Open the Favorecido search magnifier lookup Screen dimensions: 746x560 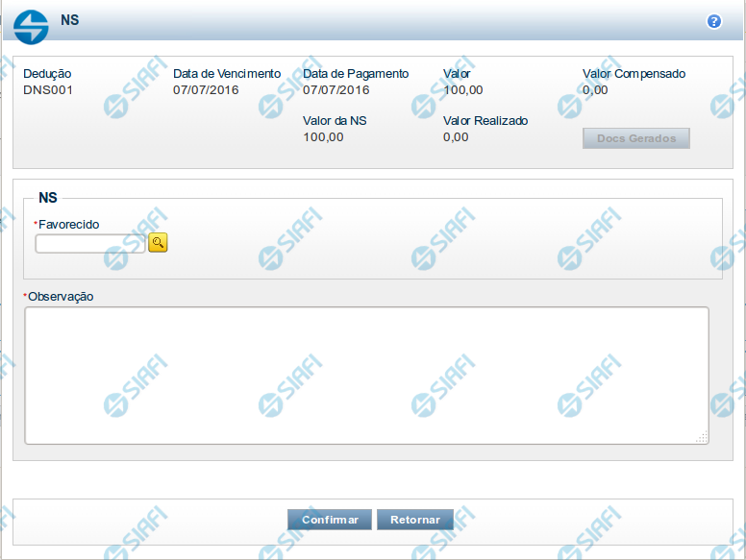(158, 243)
